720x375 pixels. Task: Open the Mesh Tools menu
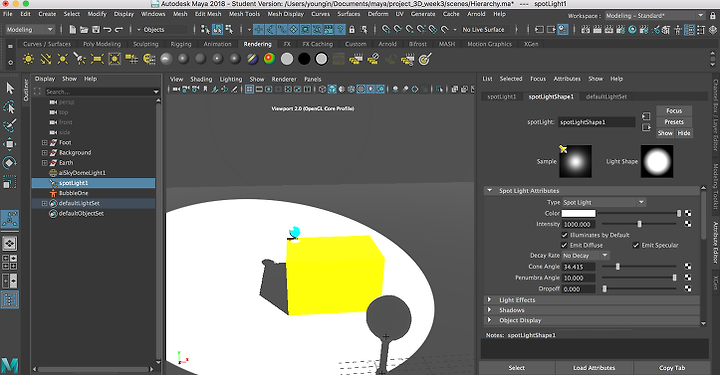[244, 14]
